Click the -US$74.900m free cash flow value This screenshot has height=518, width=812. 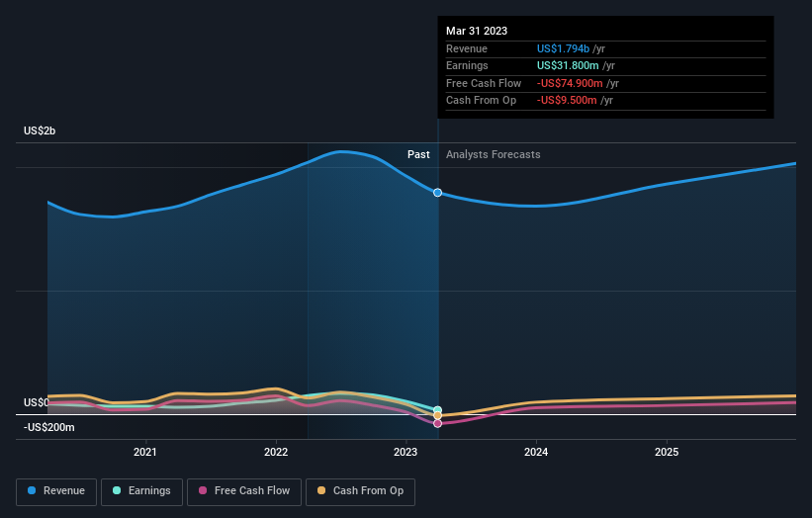[570, 83]
